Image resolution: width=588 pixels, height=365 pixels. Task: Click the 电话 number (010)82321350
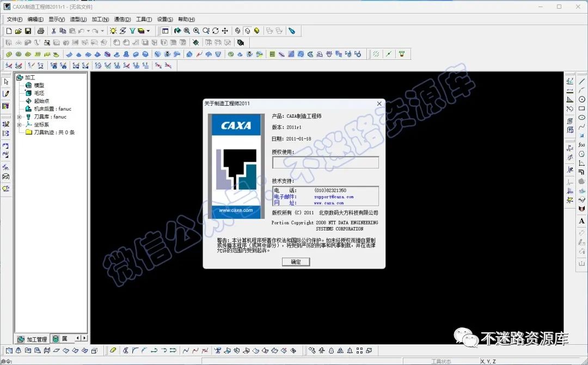(330, 190)
